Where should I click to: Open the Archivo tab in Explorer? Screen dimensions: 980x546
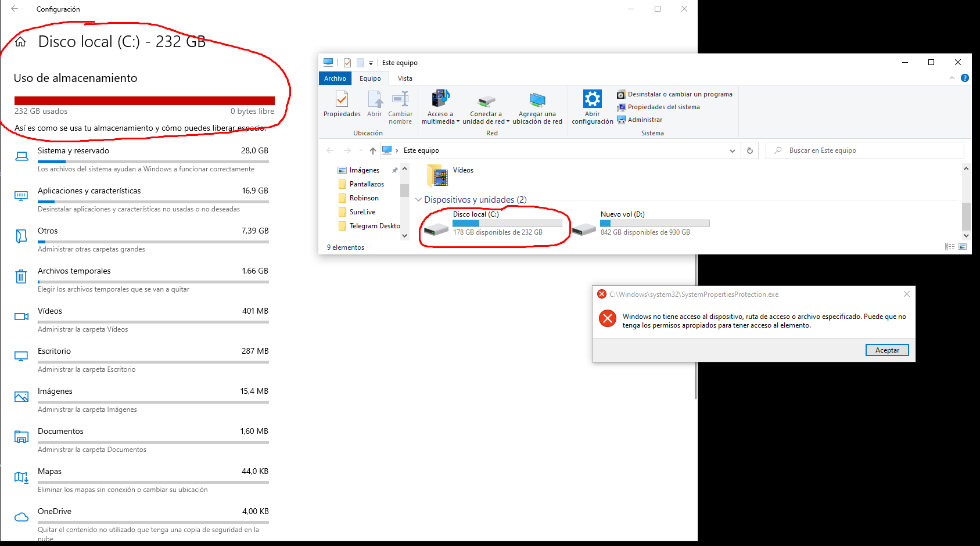coord(335,78)
